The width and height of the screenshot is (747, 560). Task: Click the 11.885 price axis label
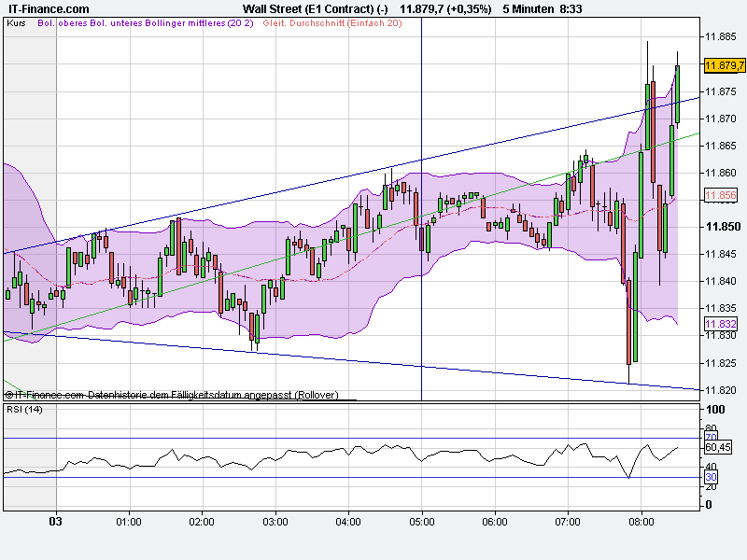(720, 36)
